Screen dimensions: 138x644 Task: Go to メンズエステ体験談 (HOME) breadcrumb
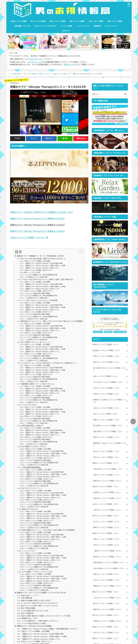tap(14, 74)
